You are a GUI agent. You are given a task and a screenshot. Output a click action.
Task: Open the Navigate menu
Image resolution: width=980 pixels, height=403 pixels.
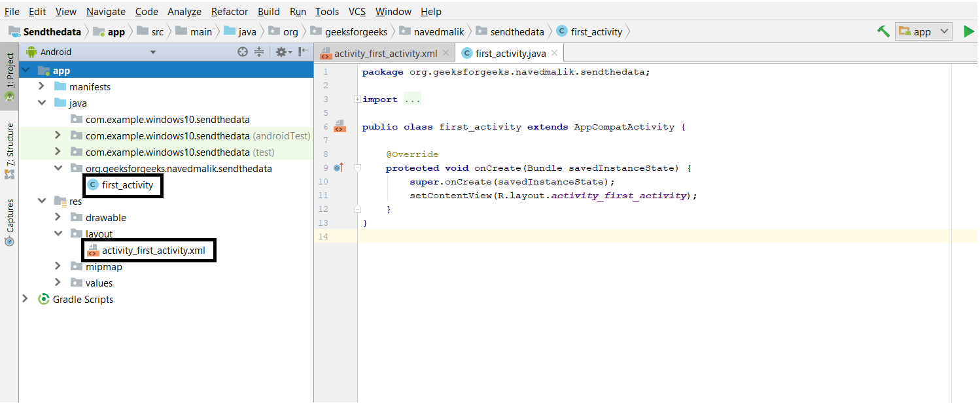point(106,11)
